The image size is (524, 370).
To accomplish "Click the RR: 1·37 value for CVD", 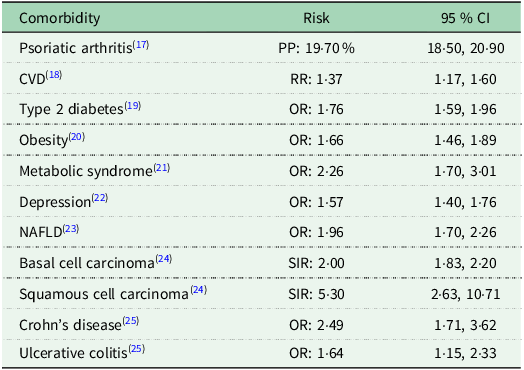I will (316, 79).
